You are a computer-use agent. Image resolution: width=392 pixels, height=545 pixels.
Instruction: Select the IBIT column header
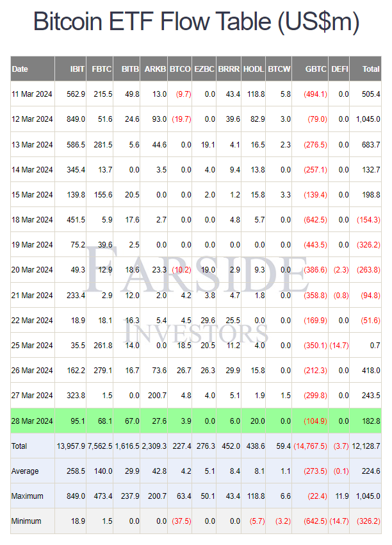click(x=70, y=69)
